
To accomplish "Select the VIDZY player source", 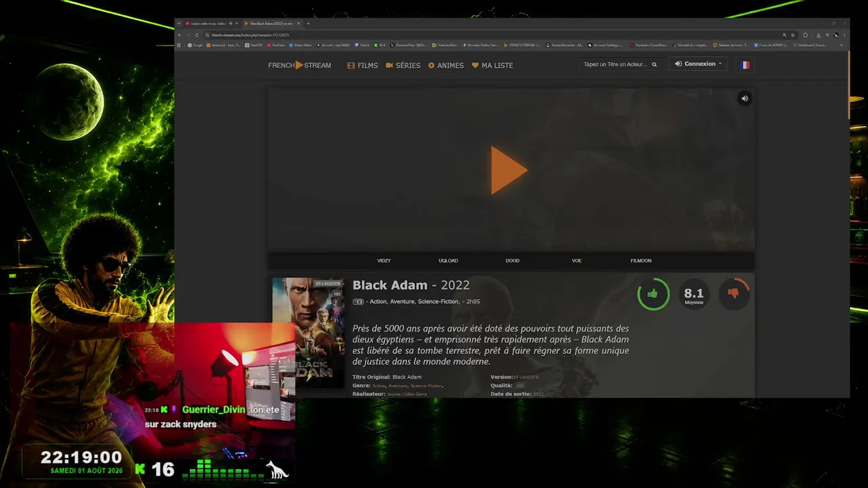I will pos(384,260).
